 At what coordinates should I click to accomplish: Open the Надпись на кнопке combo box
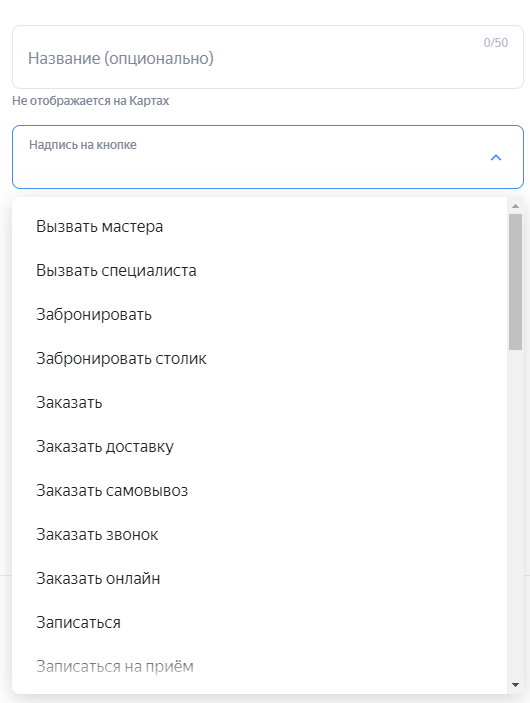coord(268,157)
